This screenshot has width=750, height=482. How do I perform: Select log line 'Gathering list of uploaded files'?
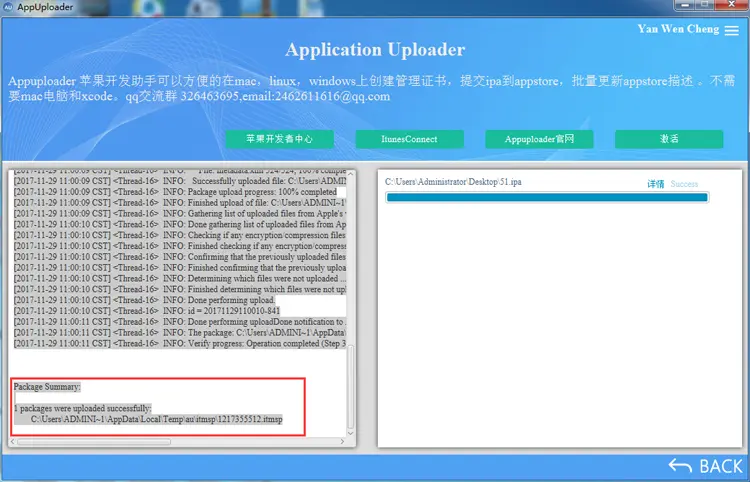pos(180,213)
